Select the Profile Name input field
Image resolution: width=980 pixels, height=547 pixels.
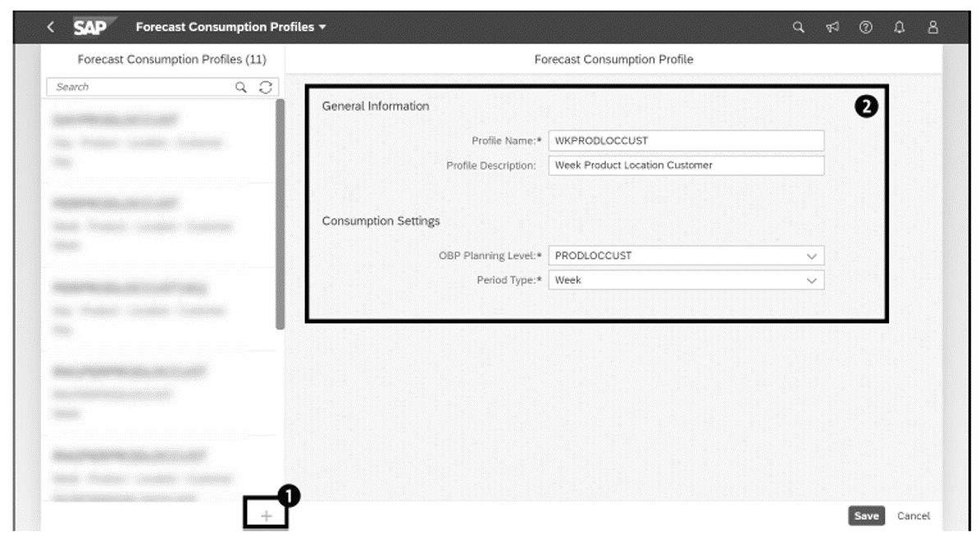(687, 140)
